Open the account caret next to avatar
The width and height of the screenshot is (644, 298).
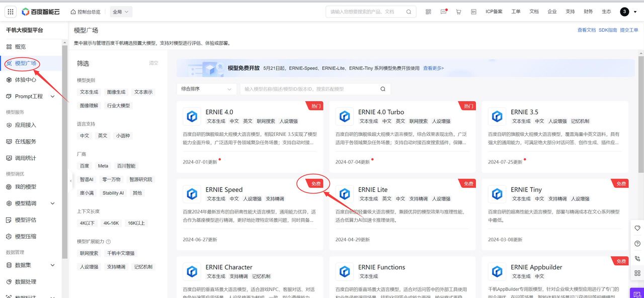pyautogui.click(x=634, y=12)
